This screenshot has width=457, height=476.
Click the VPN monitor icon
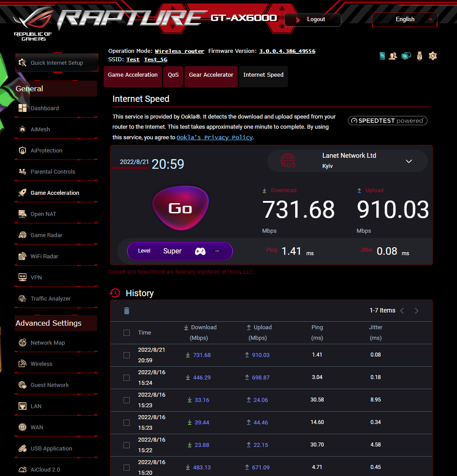tap(22, 277)
